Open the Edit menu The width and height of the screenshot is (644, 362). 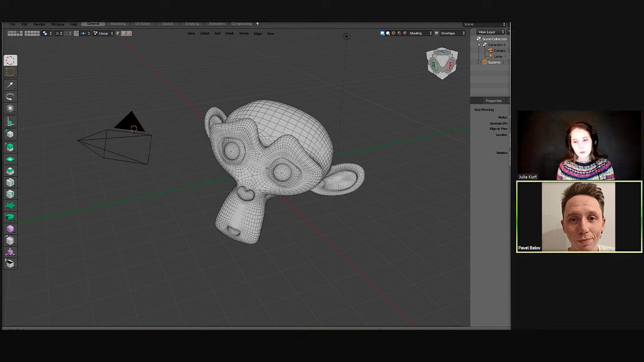pos(24,24)
